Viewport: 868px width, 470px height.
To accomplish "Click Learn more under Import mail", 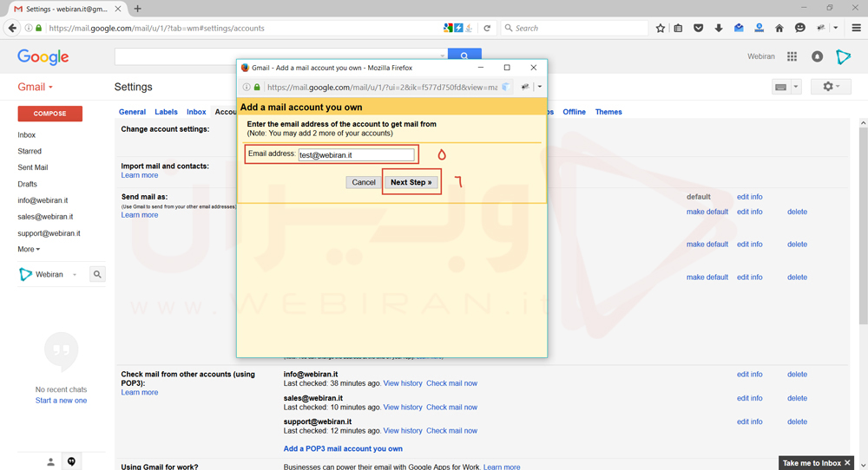I will pos(140,175).
